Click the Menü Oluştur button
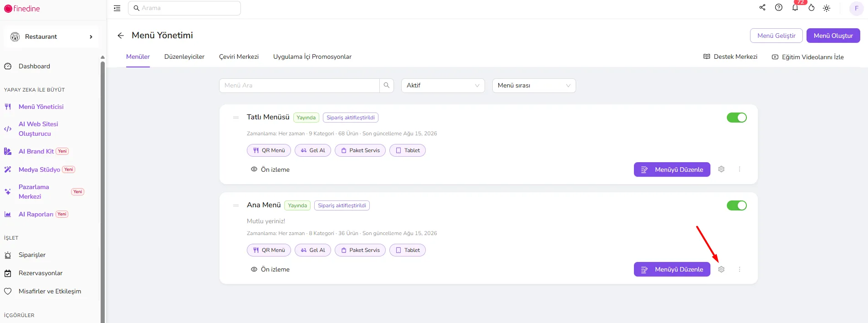 (x=833, y=36)
